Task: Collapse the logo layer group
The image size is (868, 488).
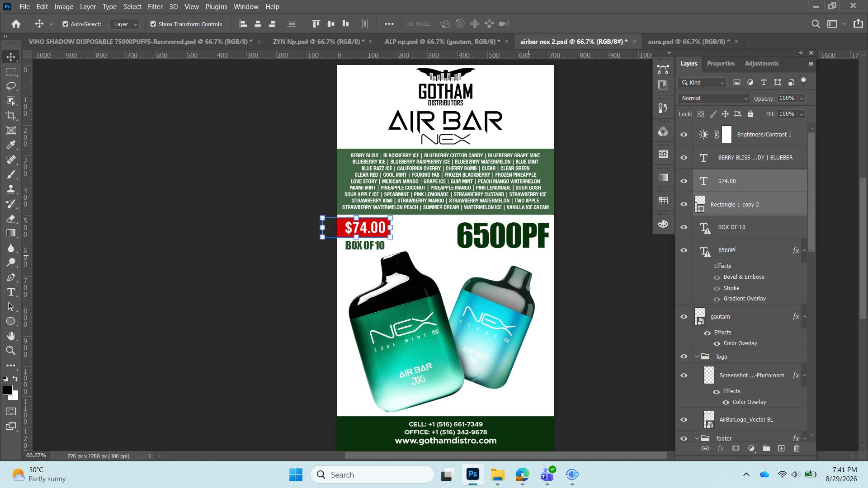Action: (x=697, y=357)
